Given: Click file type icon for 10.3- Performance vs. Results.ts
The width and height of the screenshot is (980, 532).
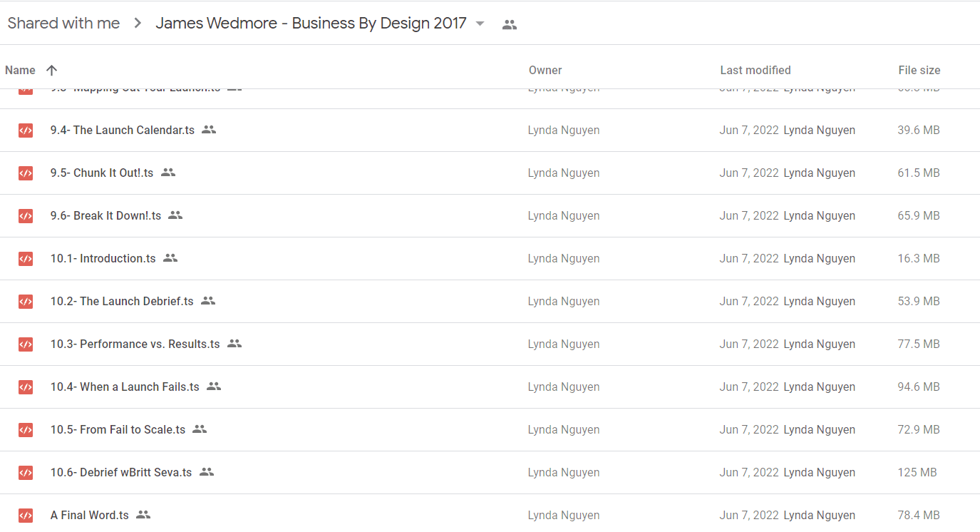Looking at the screenshot, I should point(26,344).
